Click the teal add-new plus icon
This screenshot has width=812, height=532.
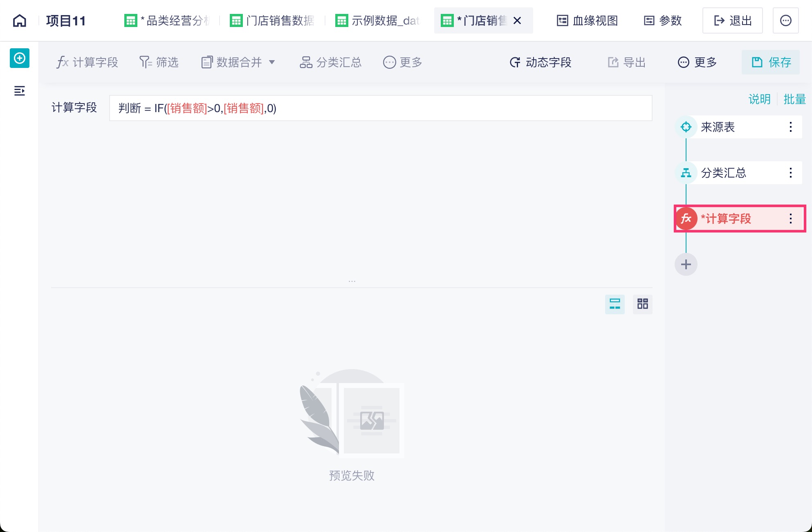tap(20, 59)
